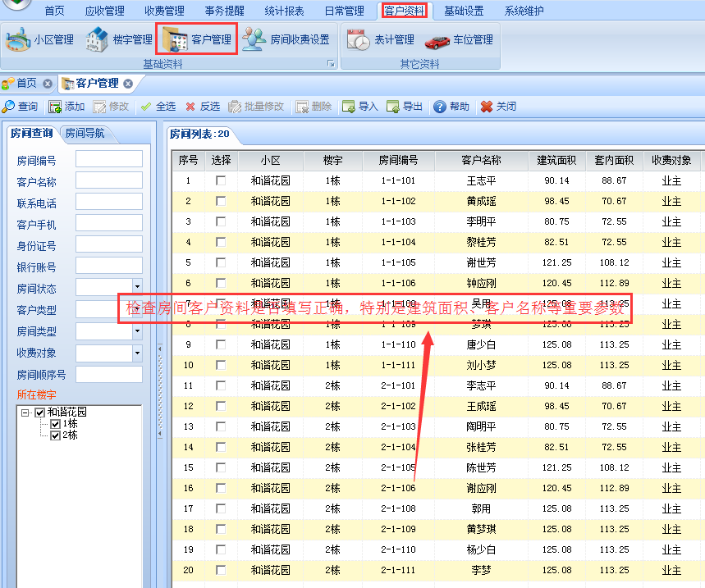Click the 批量修改 toolbar icon
The width and height of the screenshot is (705, 588).
coord(234,107)
